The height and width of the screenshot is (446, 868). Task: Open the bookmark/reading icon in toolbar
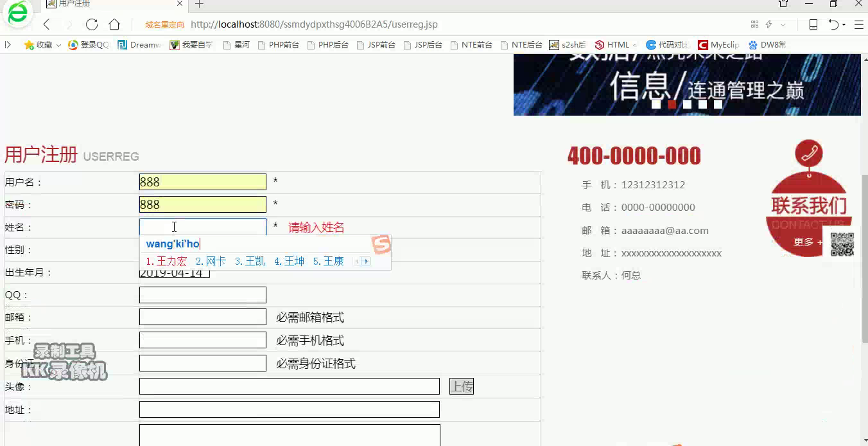click(813, 24)
